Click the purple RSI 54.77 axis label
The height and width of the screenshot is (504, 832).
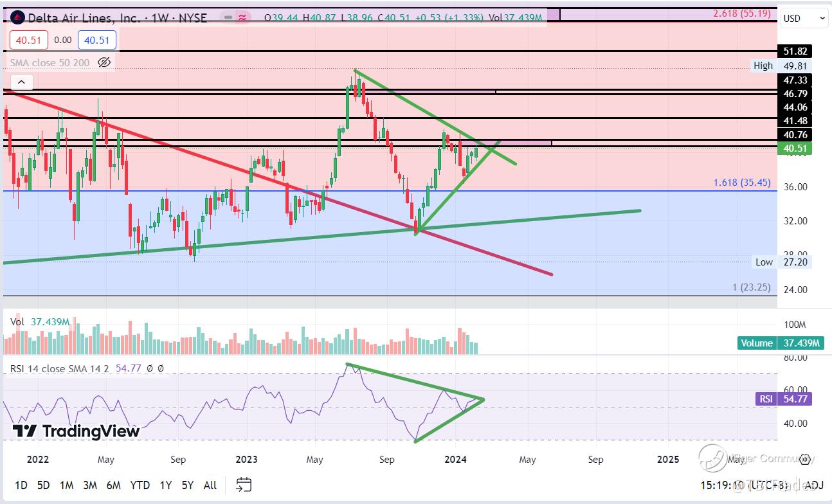(784, 399)
